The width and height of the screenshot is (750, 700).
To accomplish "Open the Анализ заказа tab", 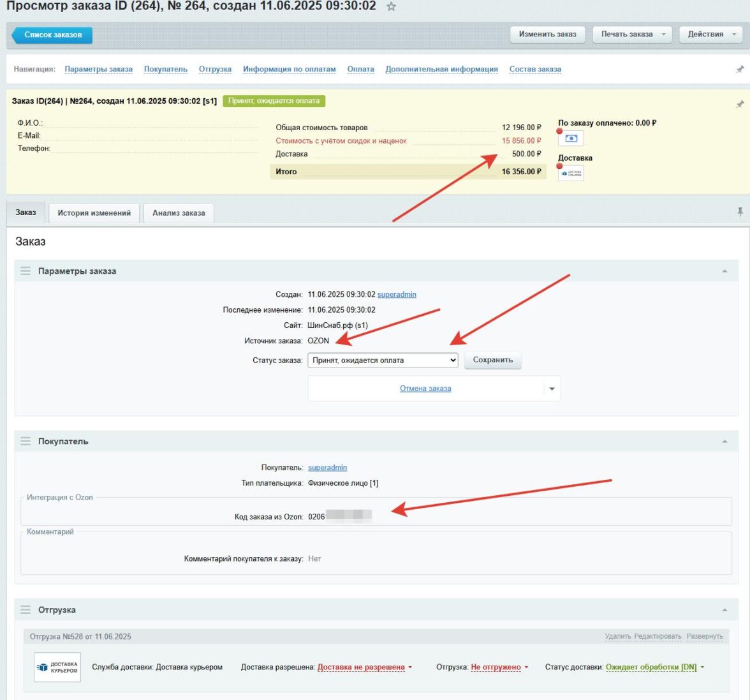I will pos(179,213).
